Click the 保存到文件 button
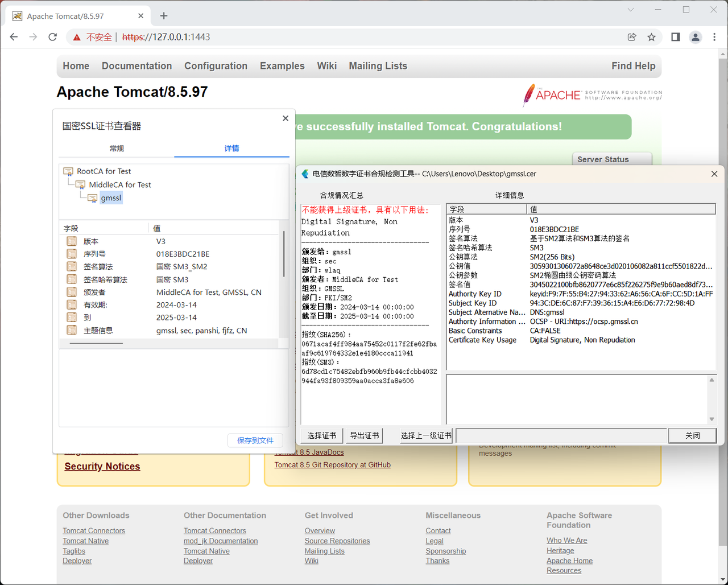This screenshot has width=728, height=585. tap(255, 440)
